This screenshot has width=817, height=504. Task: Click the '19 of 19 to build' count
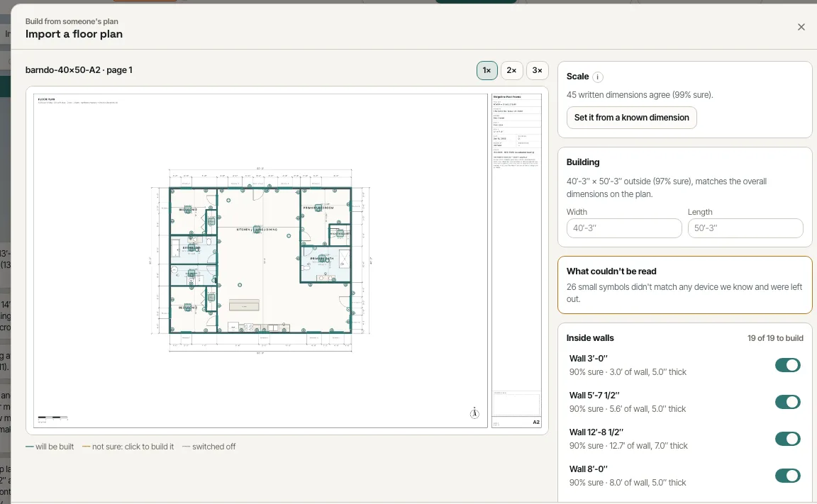coord(775,338)
